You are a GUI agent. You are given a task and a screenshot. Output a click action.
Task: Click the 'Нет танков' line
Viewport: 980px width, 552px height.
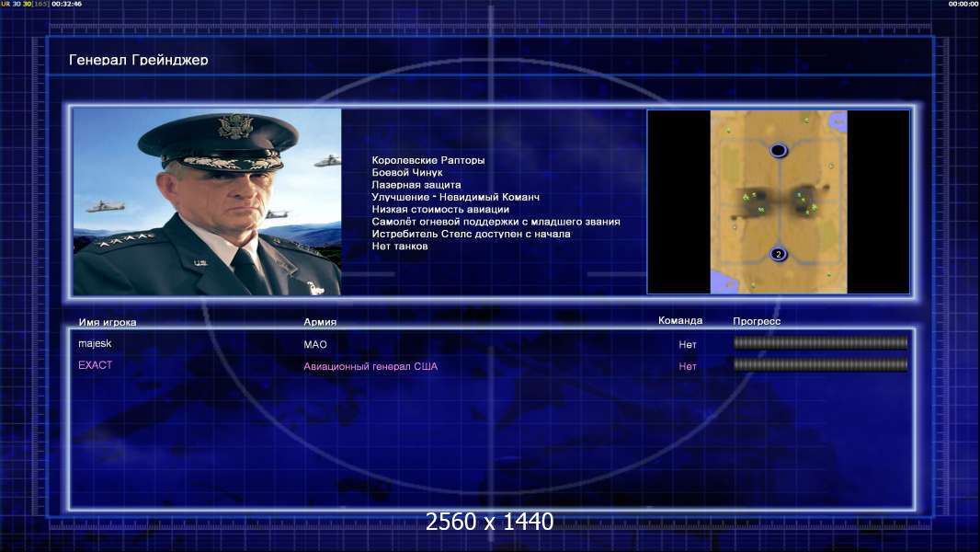pos(400,246)
